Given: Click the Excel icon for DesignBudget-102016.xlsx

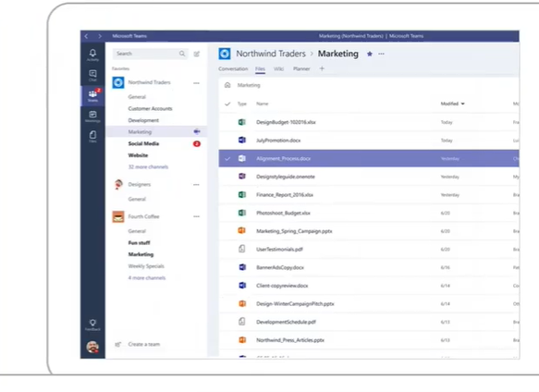Looking at the screenshot, I should [x=242, y=122].
